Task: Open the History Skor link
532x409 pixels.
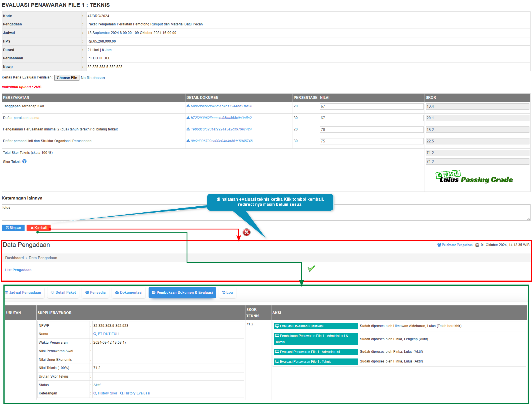Action: (x=105, y=393)
